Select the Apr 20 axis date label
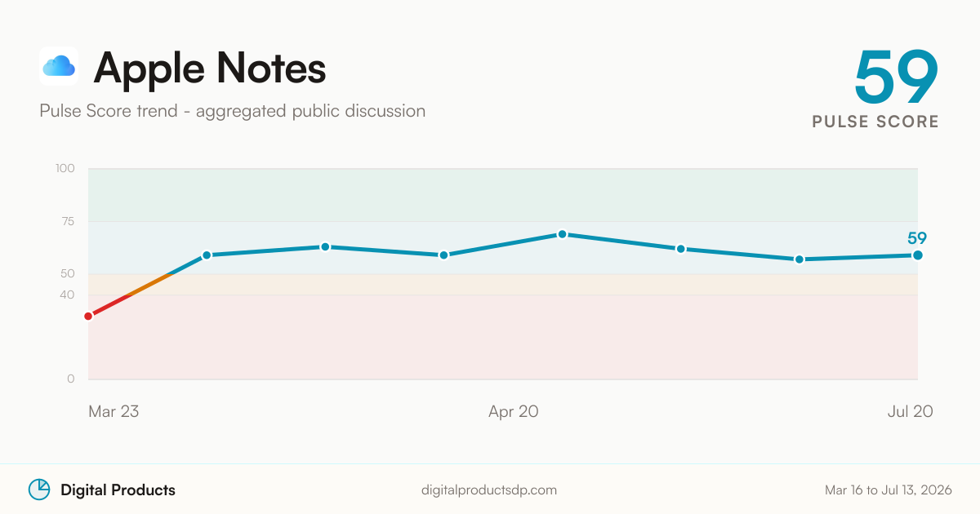Image resolution: width=980 pixels, height=514 pixels. pyautogui.click(x=514, y=411)
